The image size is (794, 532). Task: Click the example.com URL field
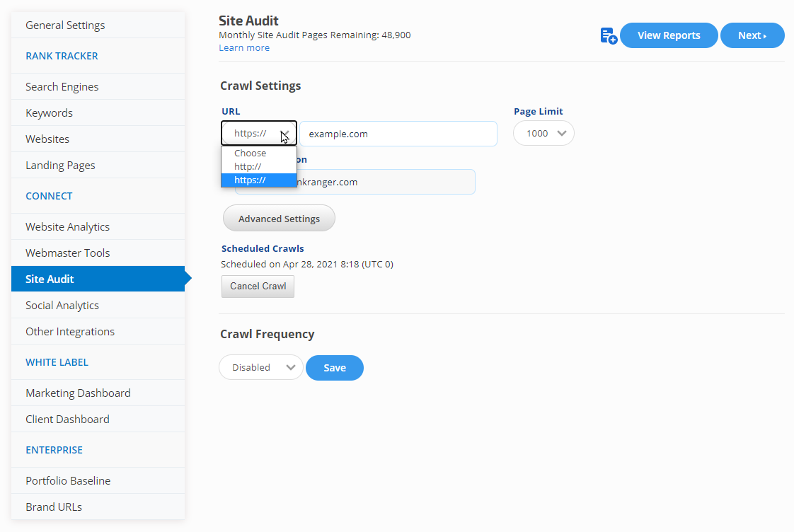coord(398,134)
